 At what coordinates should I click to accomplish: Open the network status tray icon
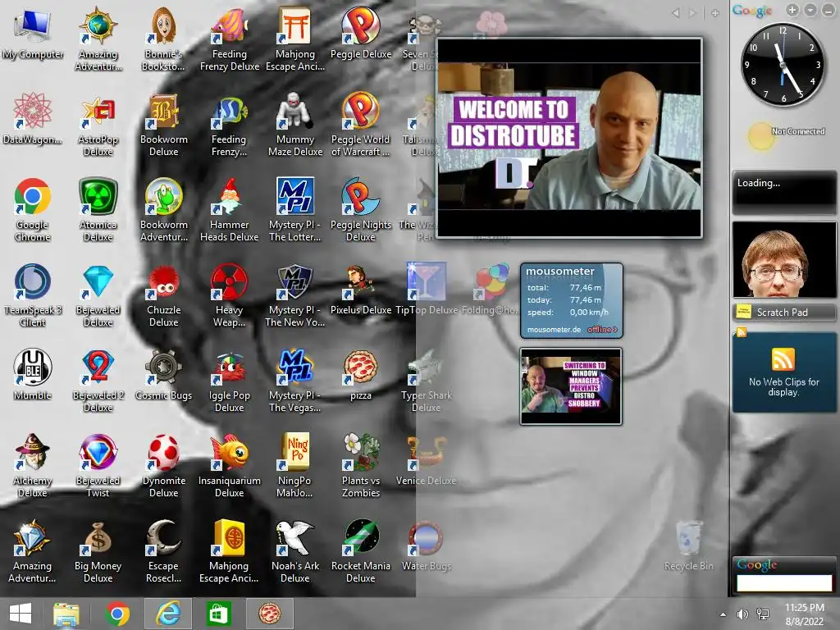[x=763, y=614]
